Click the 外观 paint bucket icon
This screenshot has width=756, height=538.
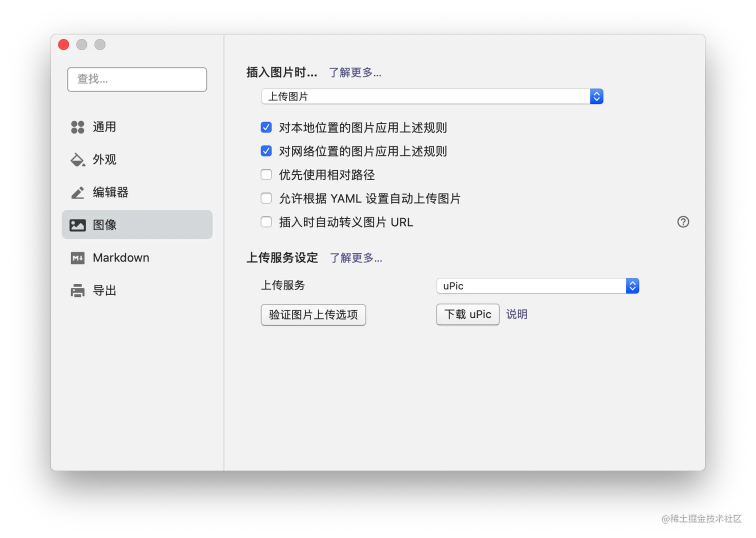coord(77,159)
